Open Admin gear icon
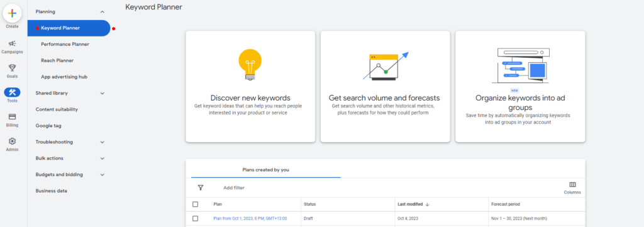 pyautogui.click(x=13, y=141)
